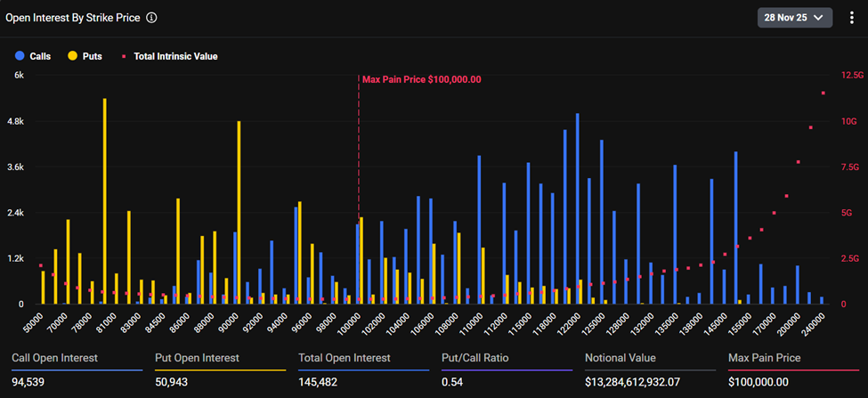Toggle the Total Intrinsic Value legend label
This screenshot has height=398, width=868.
(175, 56)
